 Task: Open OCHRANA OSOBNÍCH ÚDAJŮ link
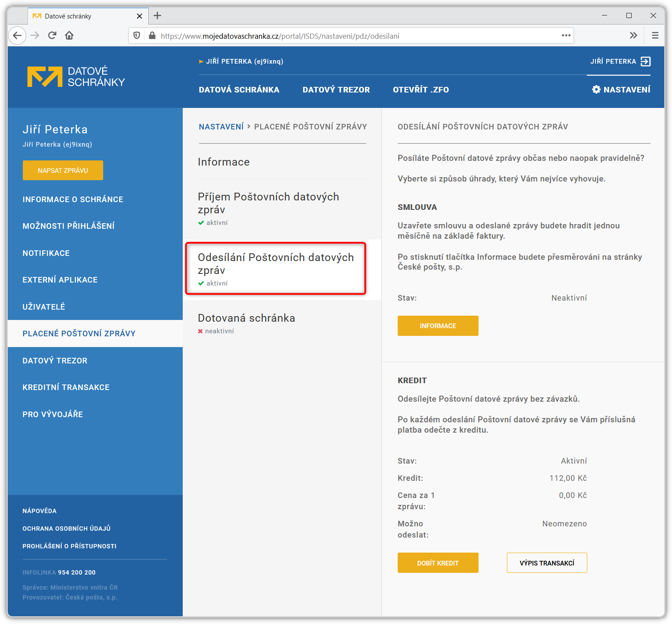66,529
